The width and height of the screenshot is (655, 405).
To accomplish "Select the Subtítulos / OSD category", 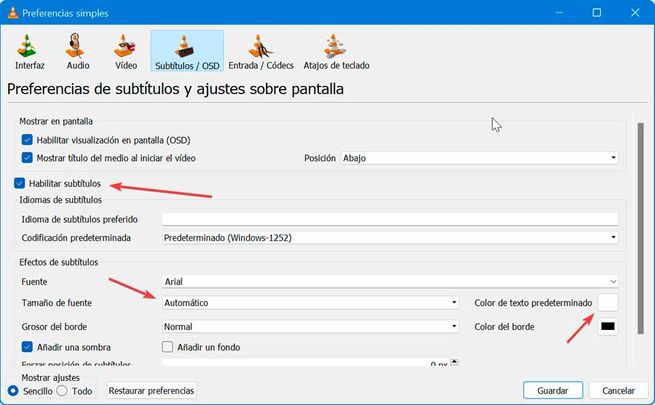I will pos(187,52).
